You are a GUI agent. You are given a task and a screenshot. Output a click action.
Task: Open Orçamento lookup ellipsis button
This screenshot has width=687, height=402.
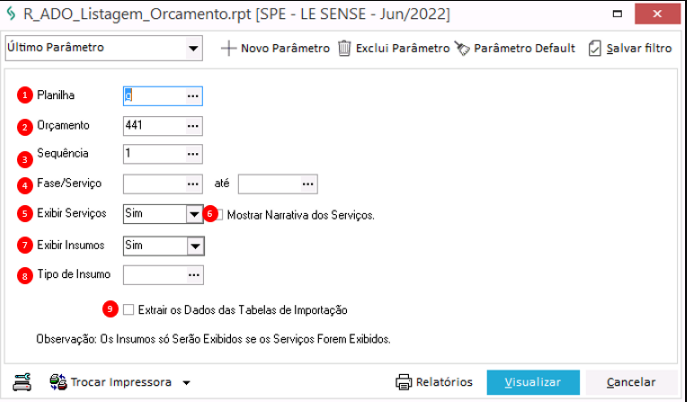(193, 125)
